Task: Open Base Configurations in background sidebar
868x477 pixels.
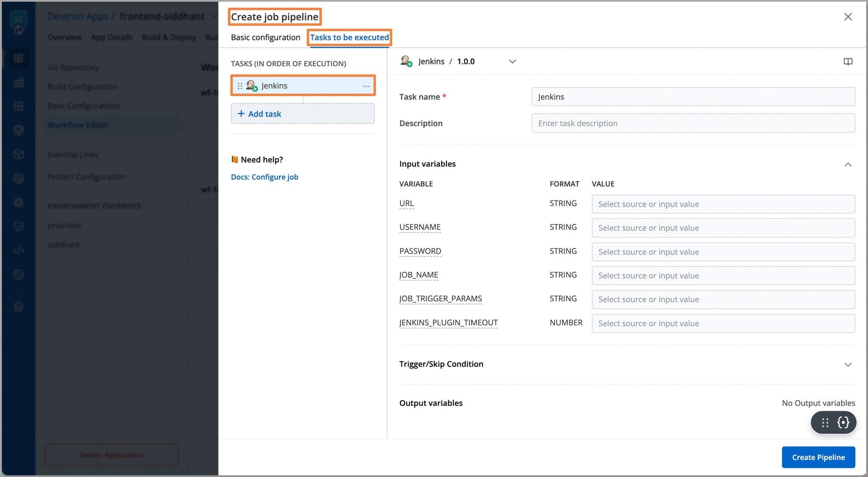Action: 84,106
